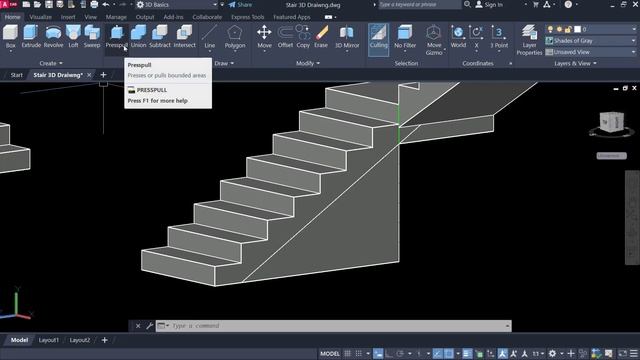
Task: Select the Erase tool
Action: [321, 36]
